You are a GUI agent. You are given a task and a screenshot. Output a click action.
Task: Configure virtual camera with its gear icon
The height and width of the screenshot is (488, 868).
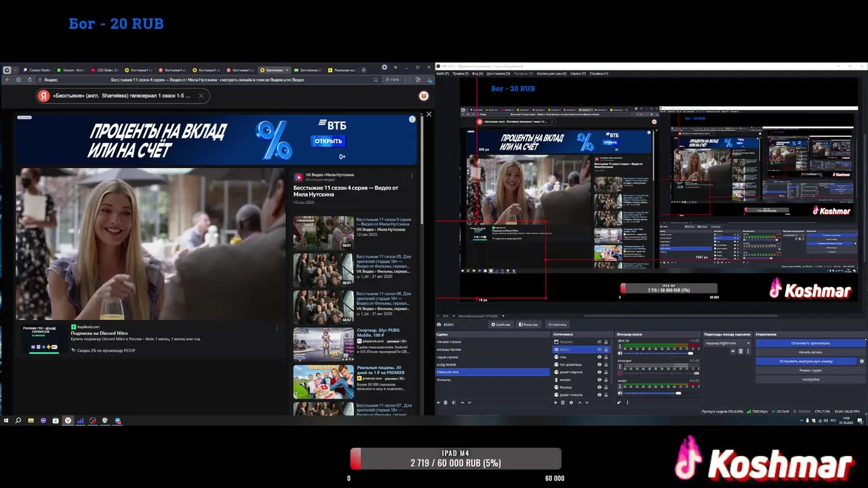pos(862,361)
